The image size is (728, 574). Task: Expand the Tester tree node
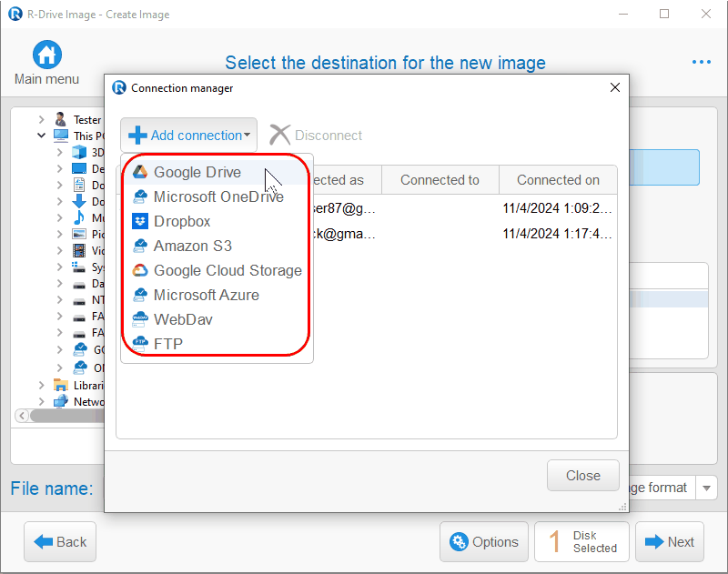point(41,120)
